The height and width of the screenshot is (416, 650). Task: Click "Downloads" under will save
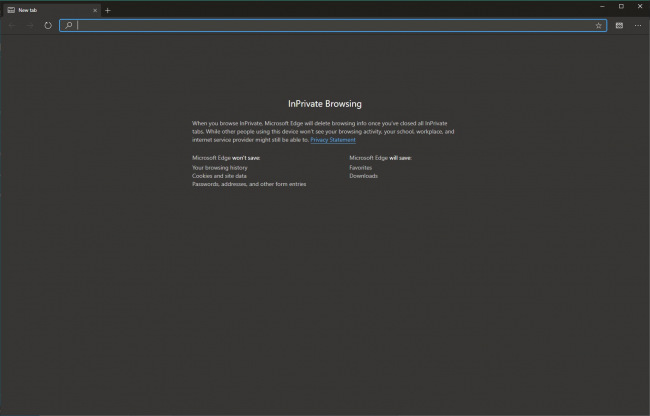364,176
